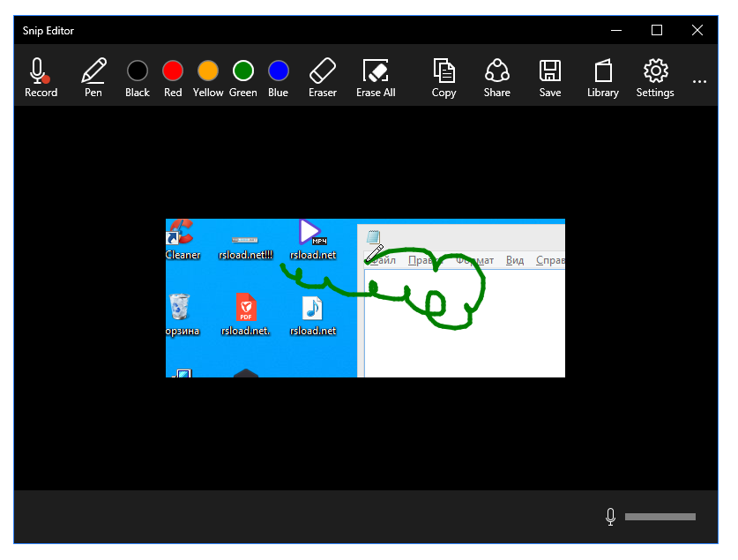738x560 pixels.
Task: Click the Вид menu in captured Notepad
Action: point(515,260)
